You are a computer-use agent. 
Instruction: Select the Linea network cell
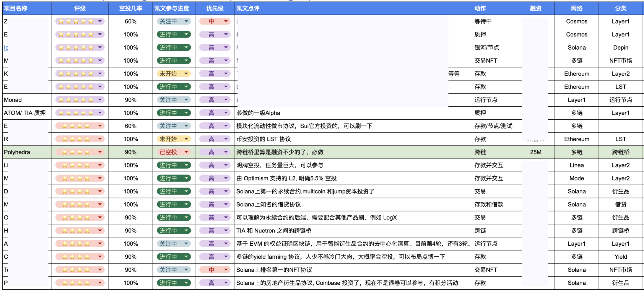click(577, 165)
